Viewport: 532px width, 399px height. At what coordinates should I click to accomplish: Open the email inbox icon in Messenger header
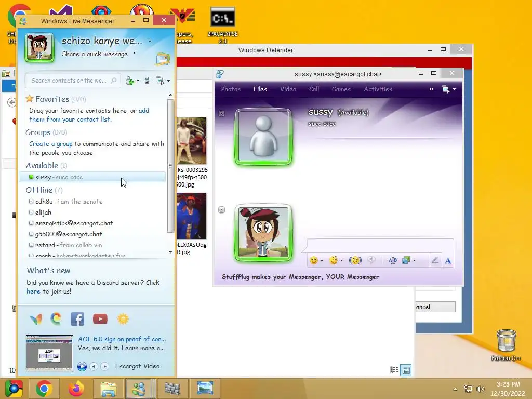point(163,59)
